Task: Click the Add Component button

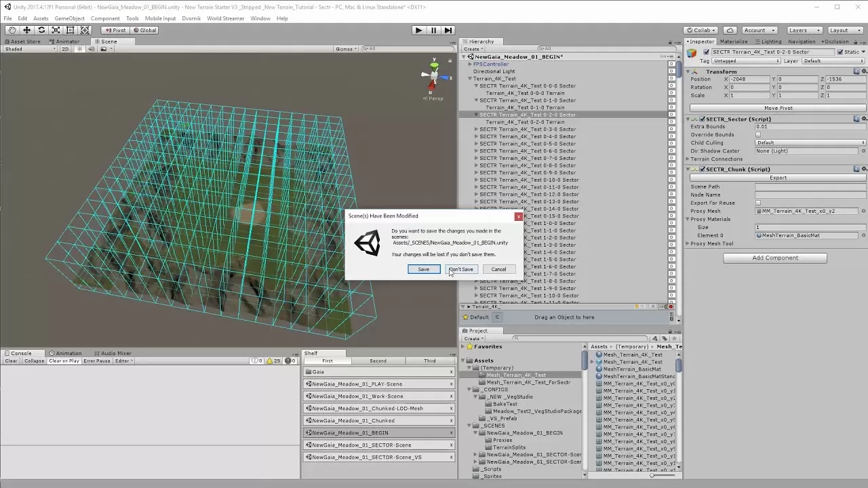Action: click(775, 258)
